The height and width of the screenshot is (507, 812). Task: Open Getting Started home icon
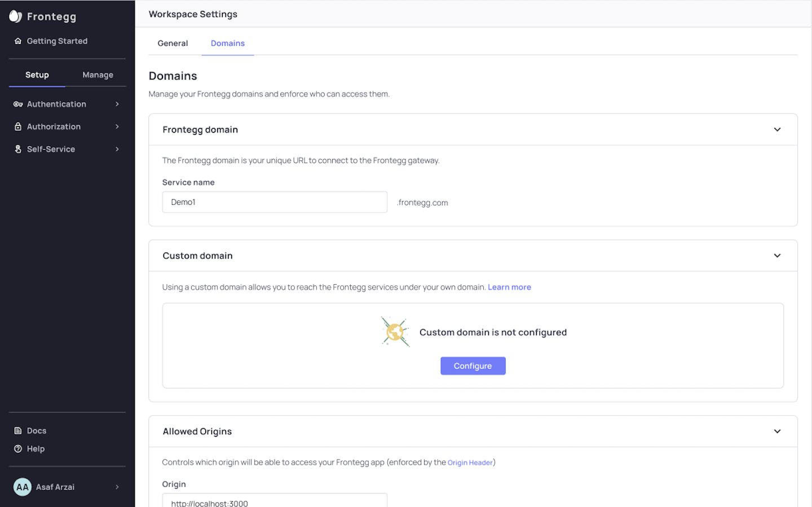tap(18, 41)
